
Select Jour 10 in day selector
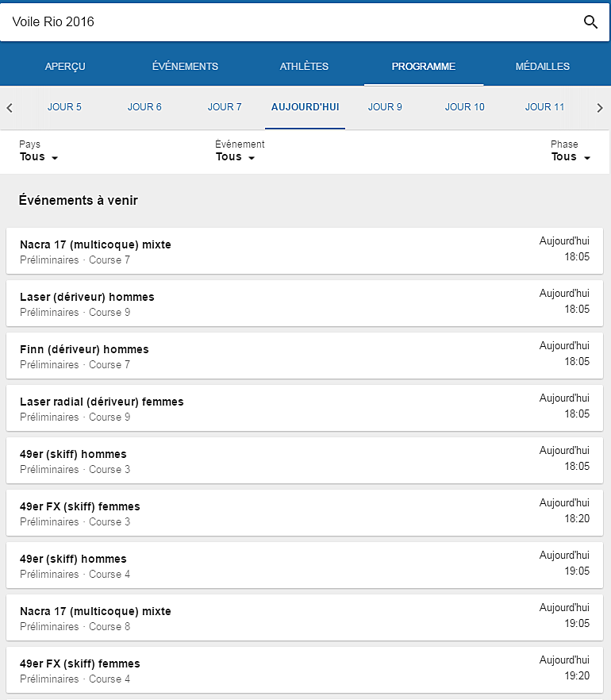[465, 107]
